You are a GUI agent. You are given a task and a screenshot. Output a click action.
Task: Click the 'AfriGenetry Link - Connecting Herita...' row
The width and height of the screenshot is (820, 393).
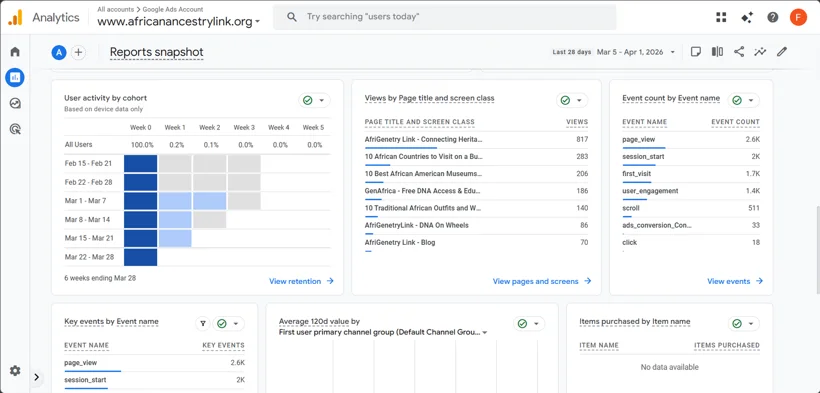coord(476,141)
